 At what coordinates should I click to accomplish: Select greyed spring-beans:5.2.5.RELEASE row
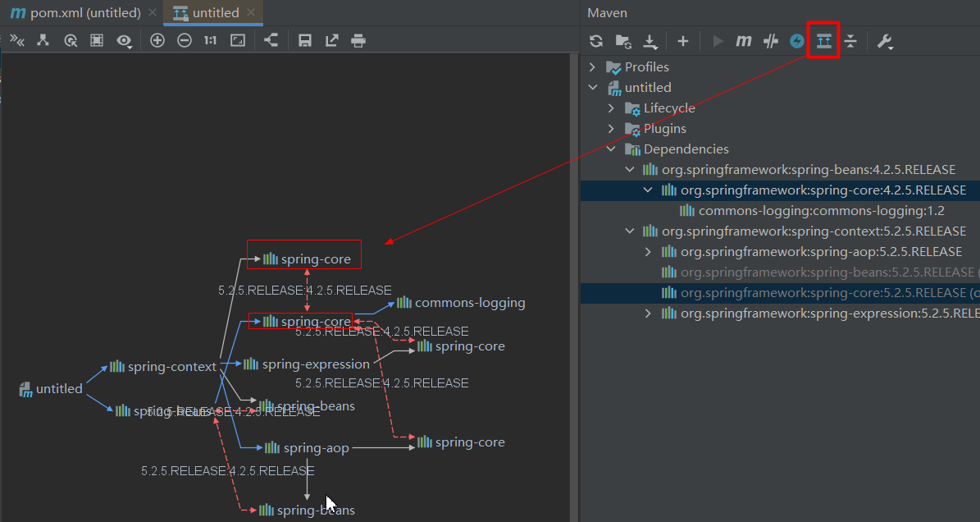(780, 272)
